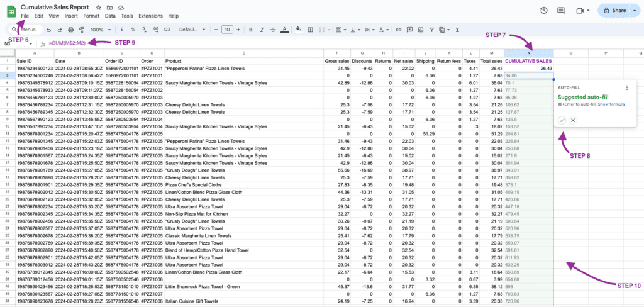Print the spreadsheet
Viewport: 644px width, 307px height.
[x=70, y=30]
